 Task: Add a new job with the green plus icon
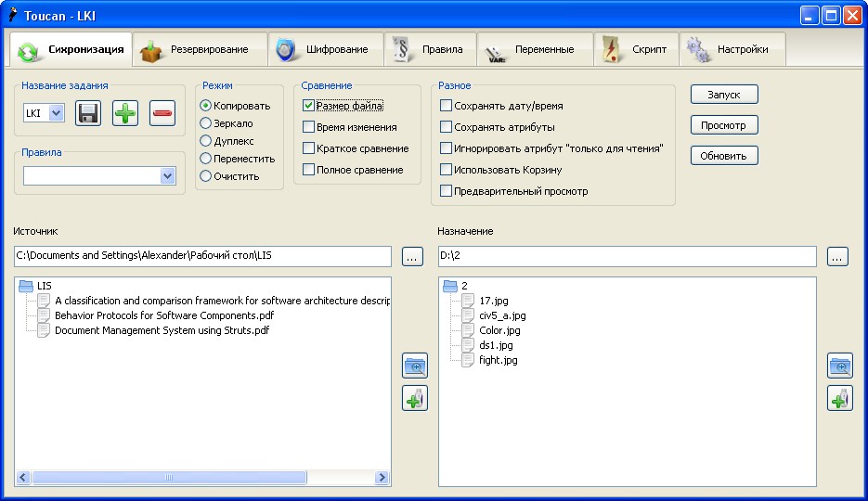click(125, 113)
